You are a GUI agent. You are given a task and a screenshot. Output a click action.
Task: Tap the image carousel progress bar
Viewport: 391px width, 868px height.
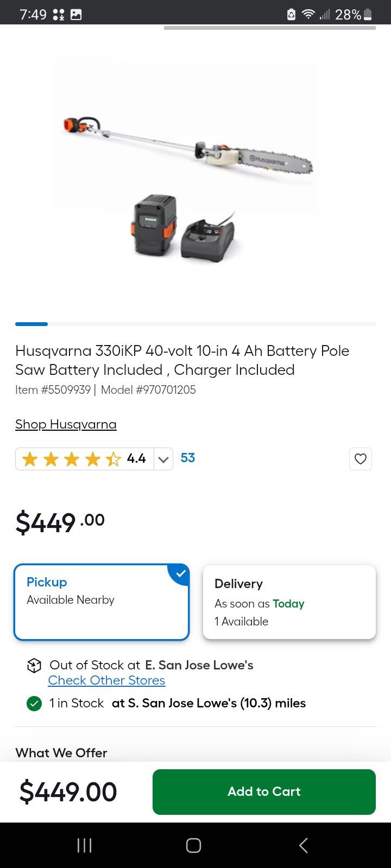[x=195, y=324]
